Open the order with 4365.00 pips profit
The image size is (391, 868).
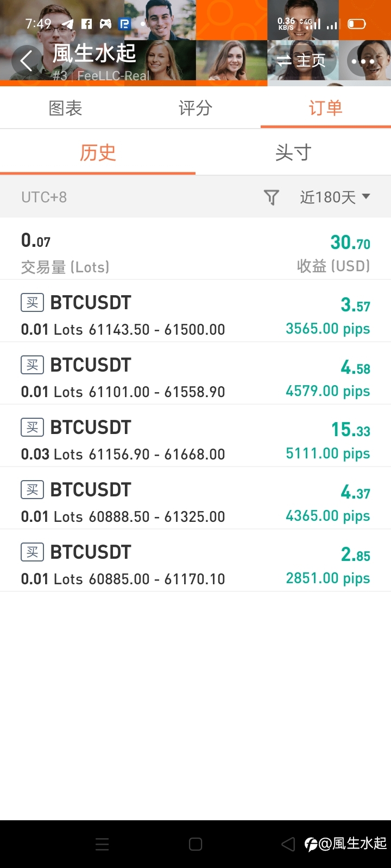195,498
